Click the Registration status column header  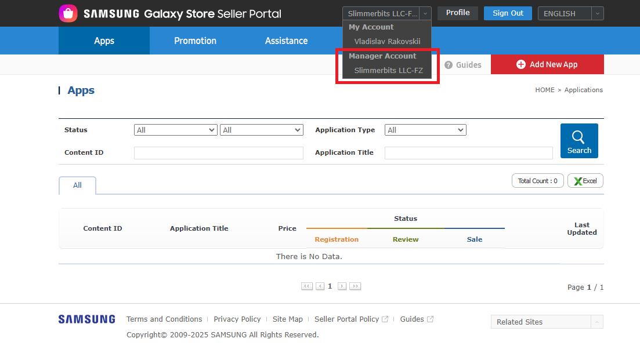337,240
